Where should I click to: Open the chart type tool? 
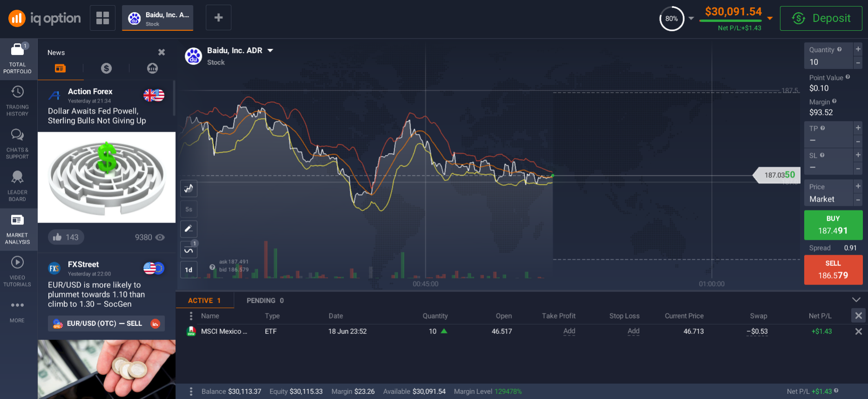tap(188, 188)
